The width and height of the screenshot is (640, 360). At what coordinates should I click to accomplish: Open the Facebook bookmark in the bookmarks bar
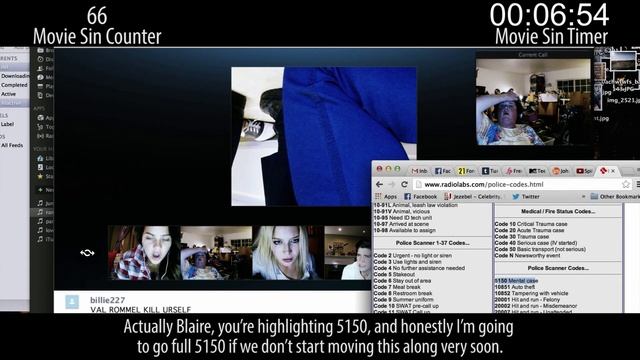[x=420, y=196]
